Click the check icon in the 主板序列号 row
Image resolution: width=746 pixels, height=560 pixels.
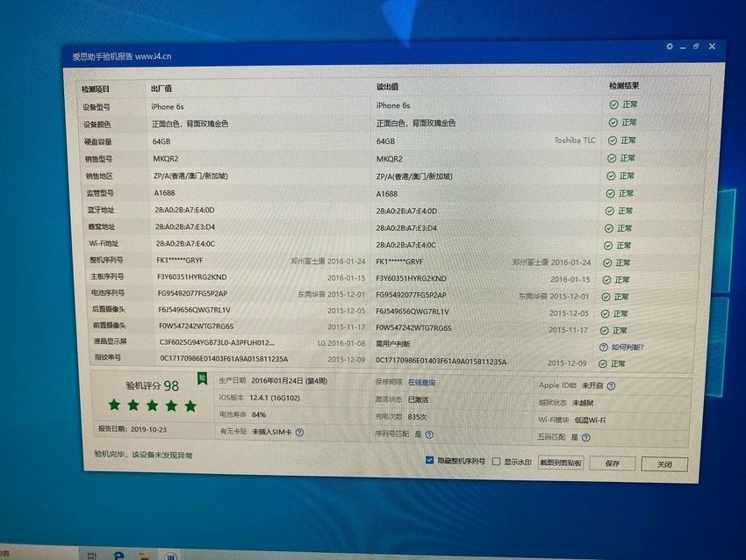606,280
